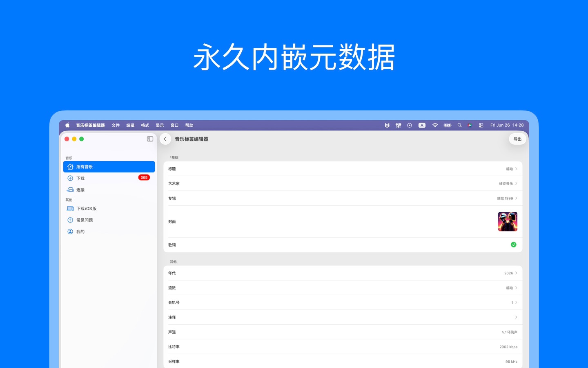Open the Wi-Fi status menu

435,125
